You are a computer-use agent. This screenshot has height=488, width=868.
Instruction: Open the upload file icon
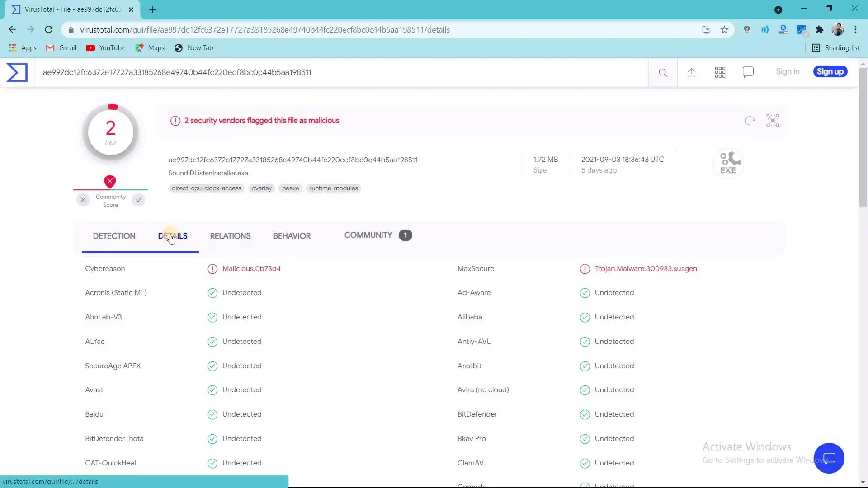click(x=692, y=72)
